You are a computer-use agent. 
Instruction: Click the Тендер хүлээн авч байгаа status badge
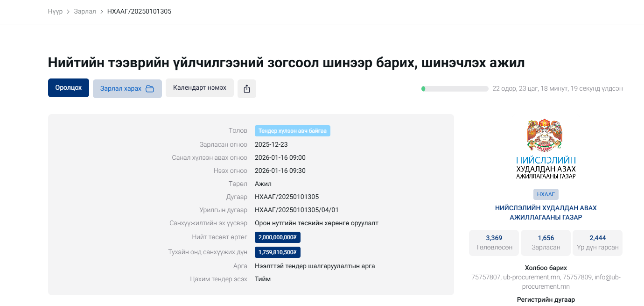292,131
